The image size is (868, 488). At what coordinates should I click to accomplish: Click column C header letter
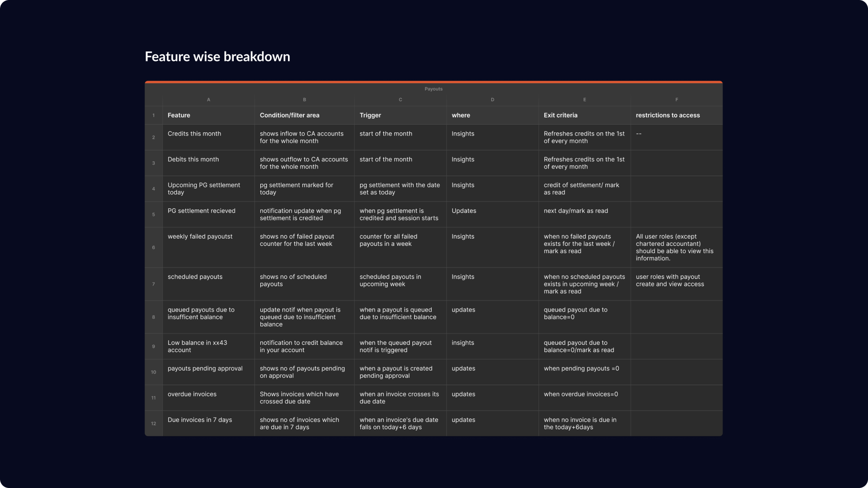[400, 99]
